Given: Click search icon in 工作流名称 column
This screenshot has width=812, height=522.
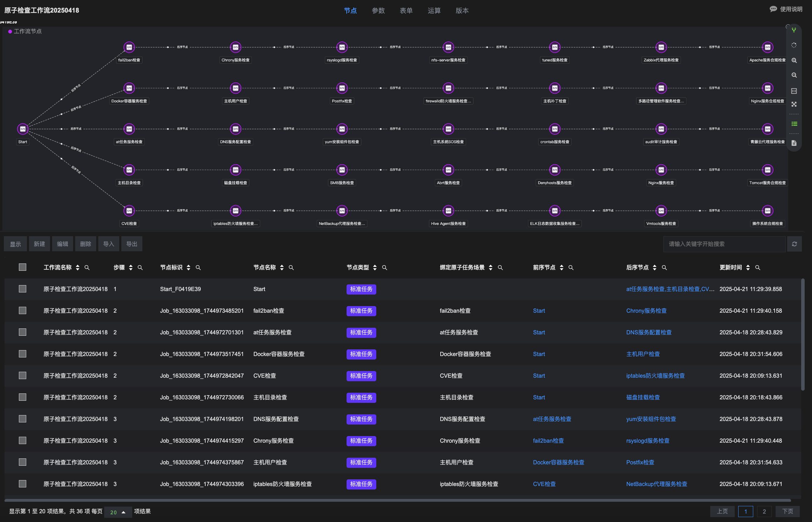Looking at the screenshot, I should click(x=87, y=268).
